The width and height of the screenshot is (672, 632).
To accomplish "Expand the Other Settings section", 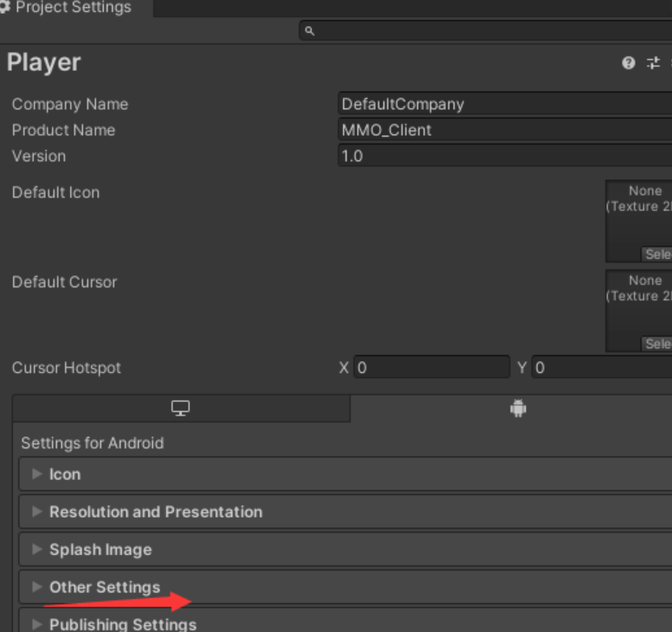I will [x=346, y=587].
